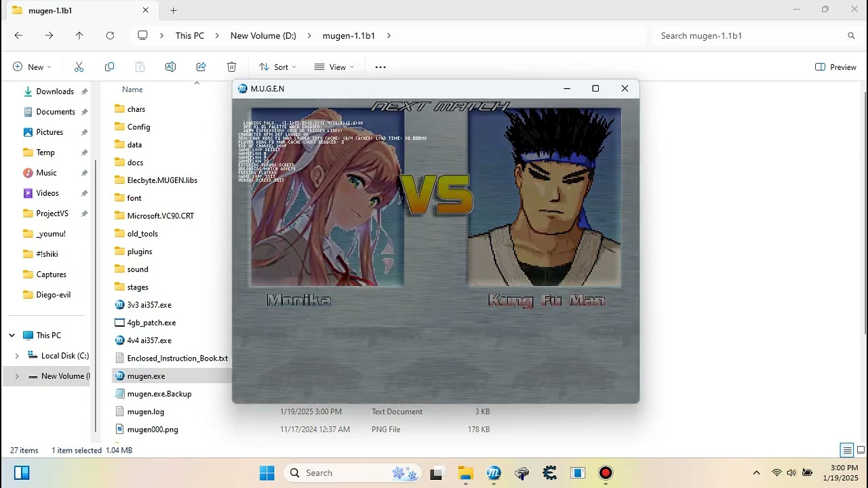Open File Explorer from the taskbar
868x488 pixels.
tap(465, 473)
